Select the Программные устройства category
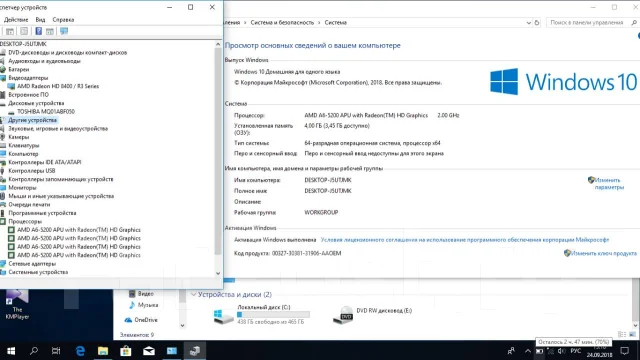Viewport: 640px width, 360px height. click(x=42, y=213)
